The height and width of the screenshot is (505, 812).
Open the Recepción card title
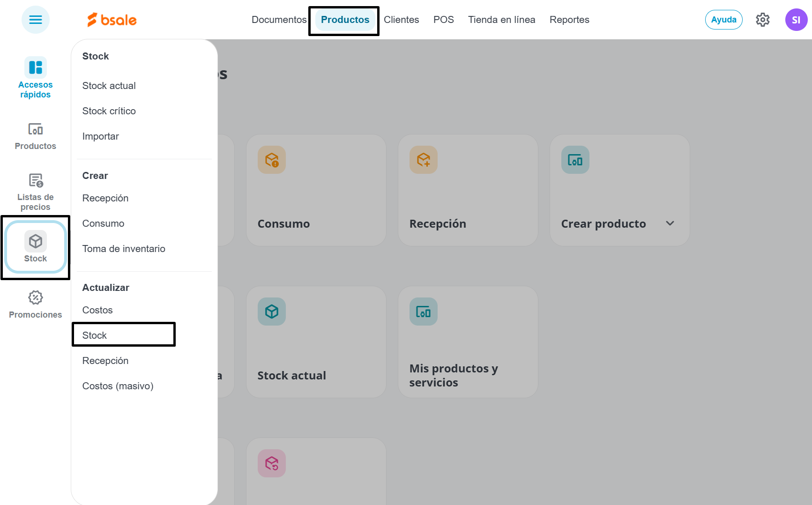click(x=438, y=224)
